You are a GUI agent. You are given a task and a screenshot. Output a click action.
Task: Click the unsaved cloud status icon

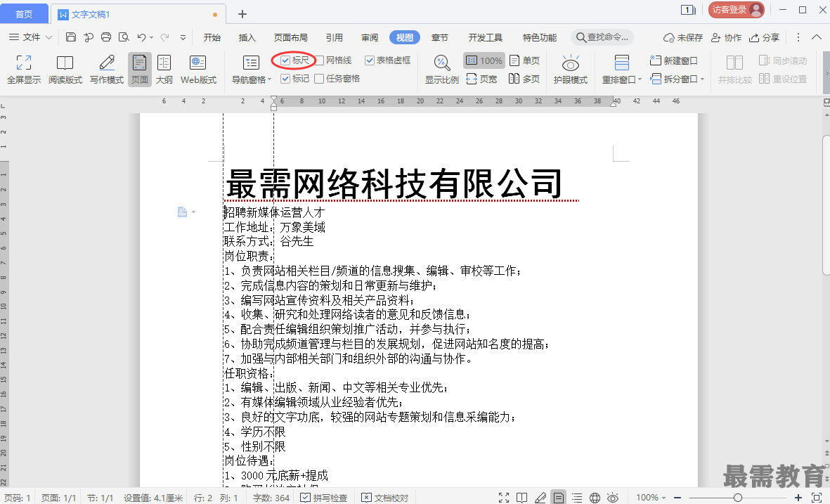pyautogui.click(x=683, y=37)
